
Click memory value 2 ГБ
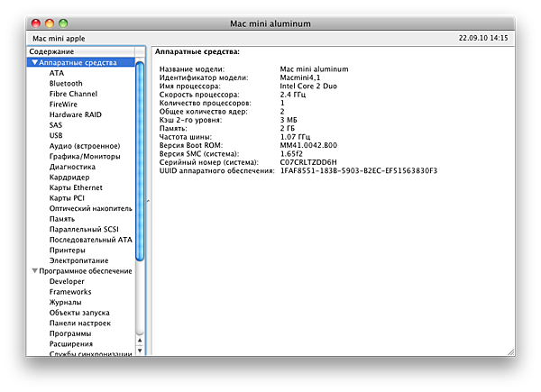tap(288, 128)
